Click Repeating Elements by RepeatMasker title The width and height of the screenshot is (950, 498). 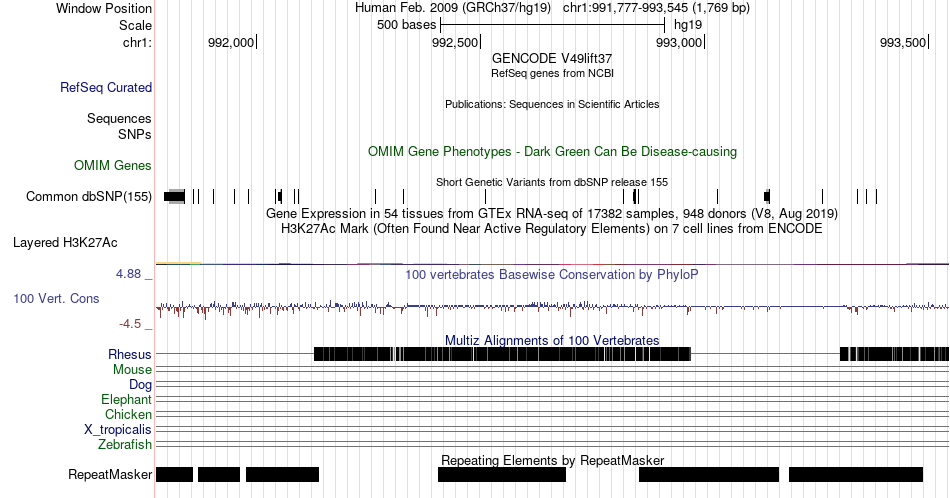point(552,460)
